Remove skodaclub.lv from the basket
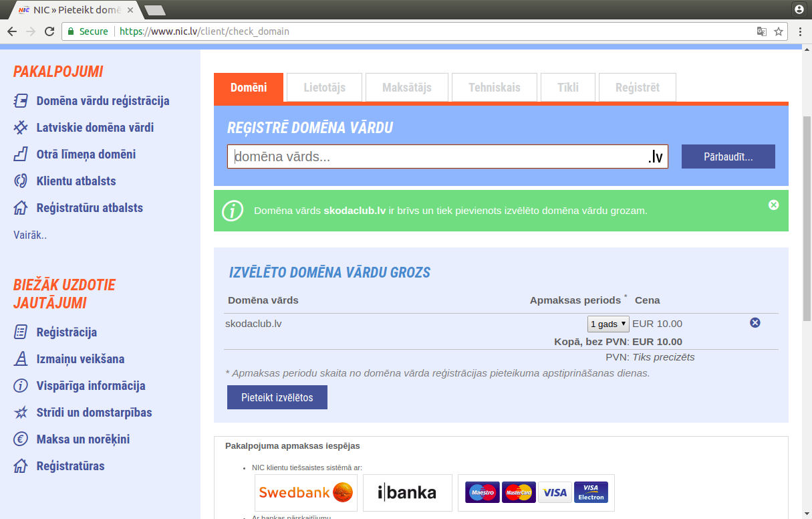 pos(755,323)
